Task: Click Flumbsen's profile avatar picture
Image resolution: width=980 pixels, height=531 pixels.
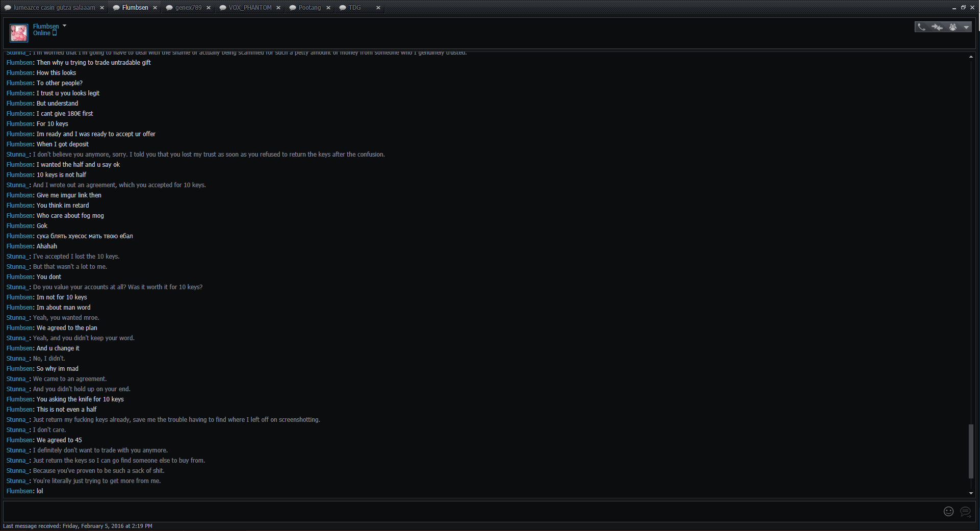Action: (19, 33)
